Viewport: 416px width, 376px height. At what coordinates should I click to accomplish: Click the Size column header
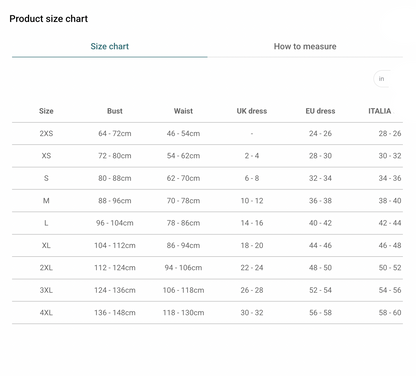click(x=46, y=111)
